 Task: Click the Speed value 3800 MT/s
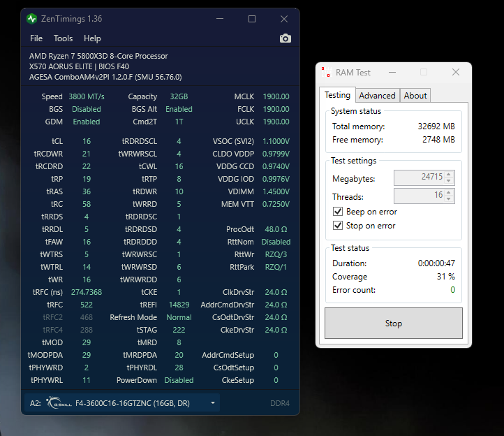pyautogui.click(x=87, y=96)
